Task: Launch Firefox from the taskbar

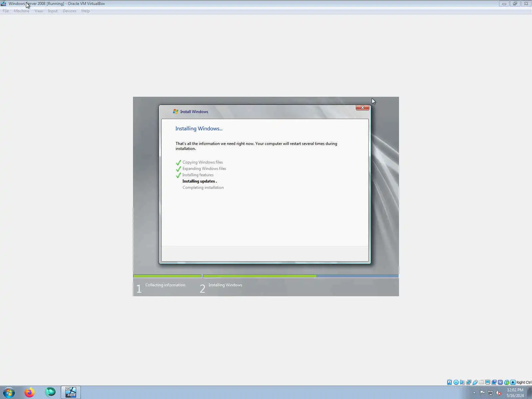Action: [x=30, y=393]
